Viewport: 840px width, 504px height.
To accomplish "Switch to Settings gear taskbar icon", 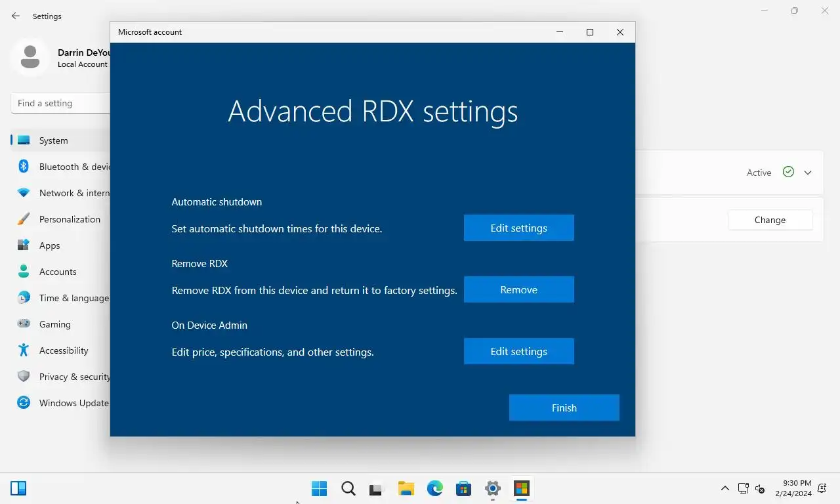I will 493,488.
